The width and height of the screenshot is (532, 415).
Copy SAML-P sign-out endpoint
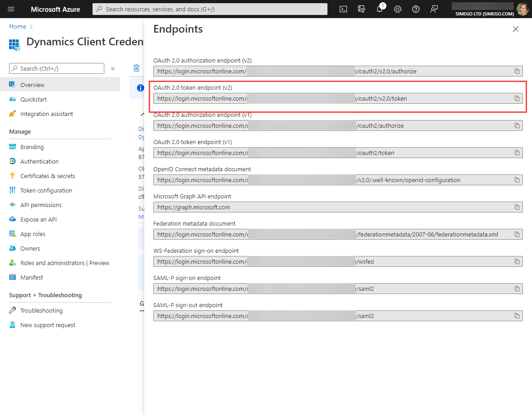(517, 316)
